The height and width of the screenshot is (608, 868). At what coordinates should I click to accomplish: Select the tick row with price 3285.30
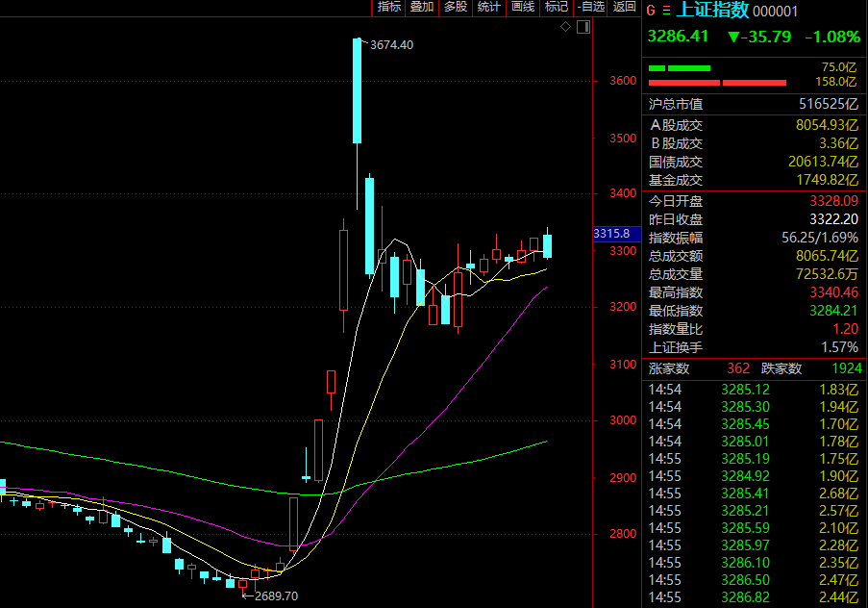(754, 407)
